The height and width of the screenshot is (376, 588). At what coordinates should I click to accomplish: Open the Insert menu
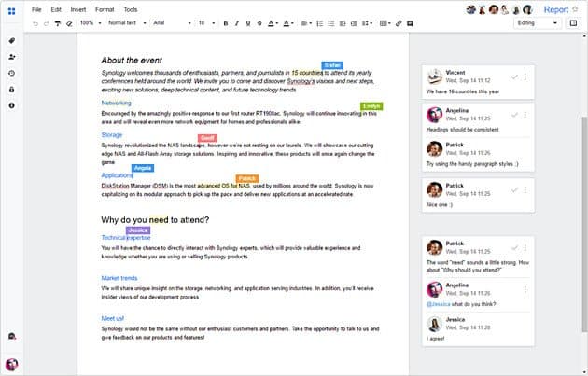pyautogui.click(x=78, y=9)
